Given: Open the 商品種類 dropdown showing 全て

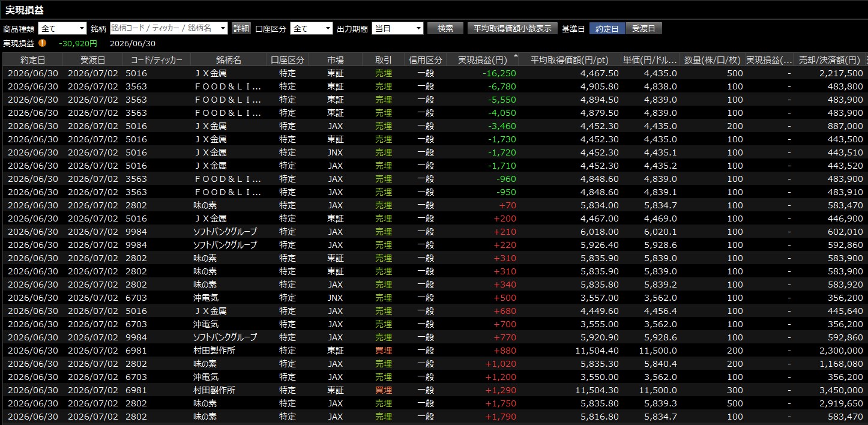Looking at the screenshot, I should [x=62, y=28].
